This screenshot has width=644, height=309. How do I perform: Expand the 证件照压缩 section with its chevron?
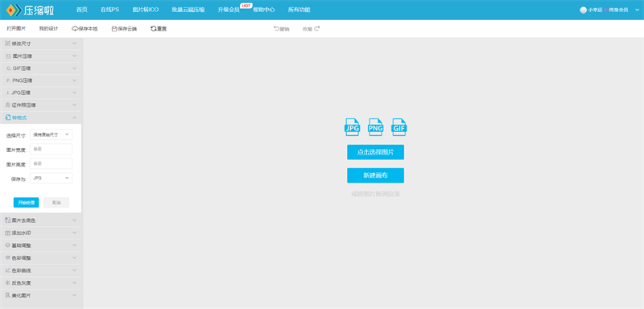[x=74, y=105]
